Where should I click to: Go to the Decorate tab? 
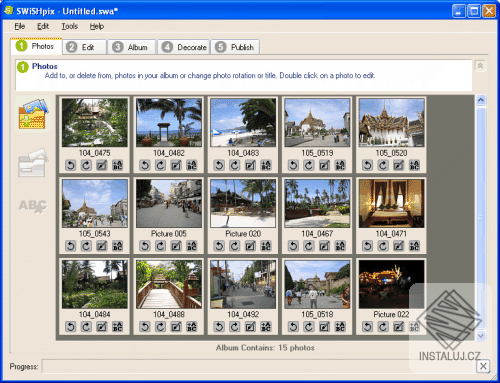click(184, 47)
